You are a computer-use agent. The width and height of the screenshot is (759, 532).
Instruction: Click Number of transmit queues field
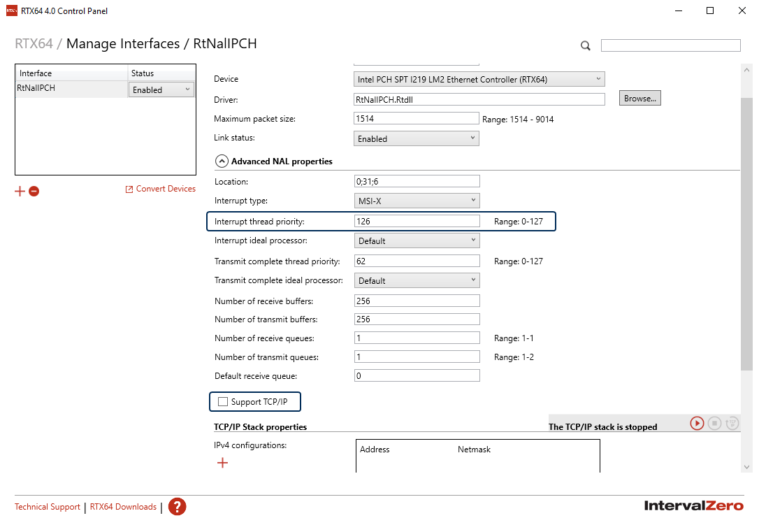417,357
